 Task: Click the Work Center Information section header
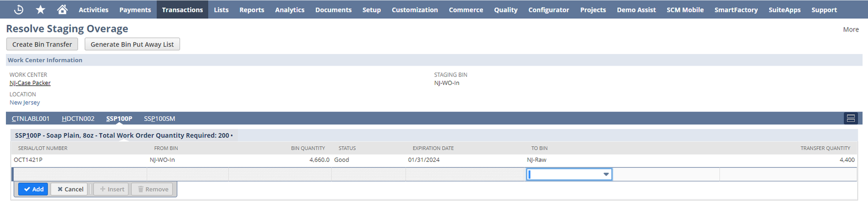click(45, 60)
